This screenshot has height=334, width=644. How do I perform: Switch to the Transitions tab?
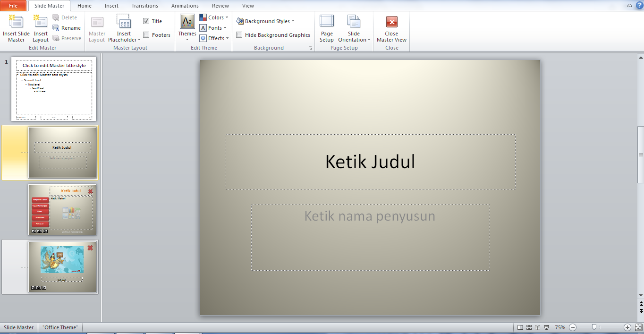(x=144, y=5)
